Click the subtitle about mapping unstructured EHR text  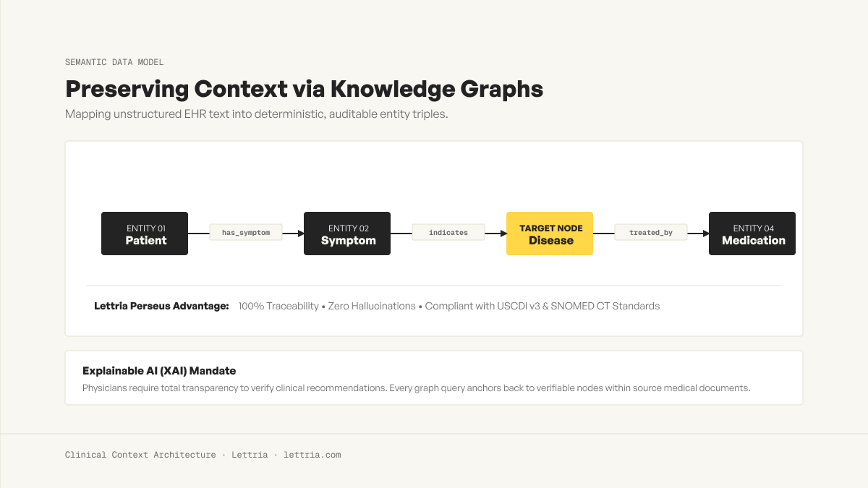tap(257, 114)
